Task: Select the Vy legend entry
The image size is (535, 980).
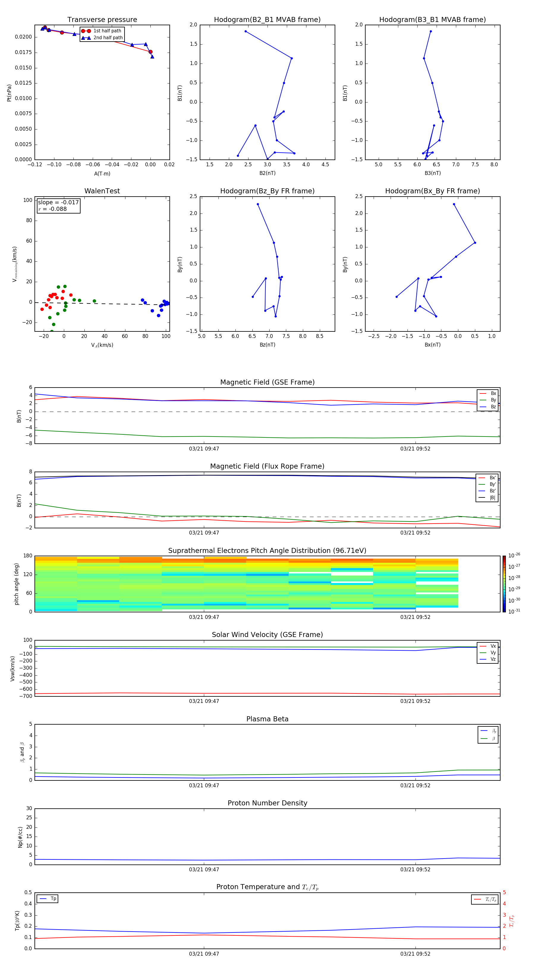Action: tap(488, 652)
